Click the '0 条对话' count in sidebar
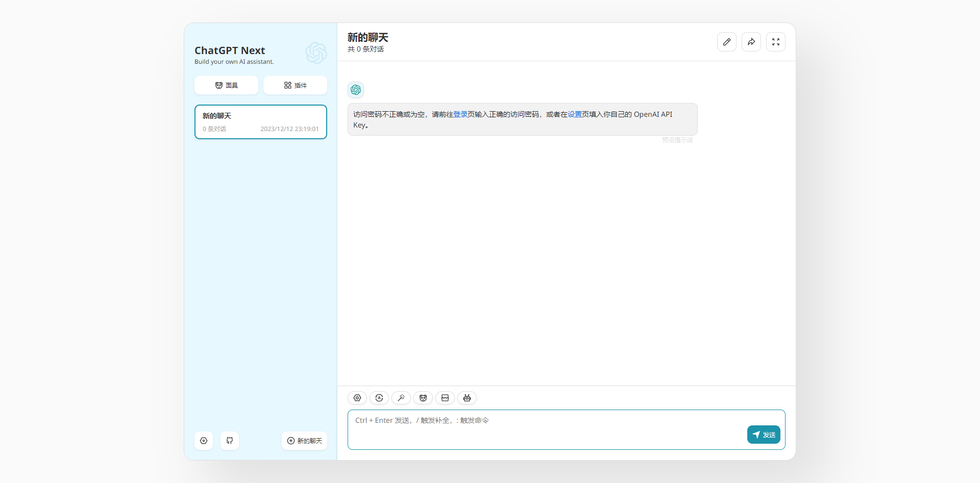 214,129
